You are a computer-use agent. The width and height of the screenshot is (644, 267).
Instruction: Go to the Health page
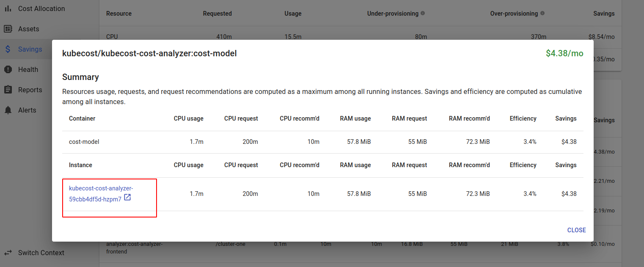[x=28, y=69]
